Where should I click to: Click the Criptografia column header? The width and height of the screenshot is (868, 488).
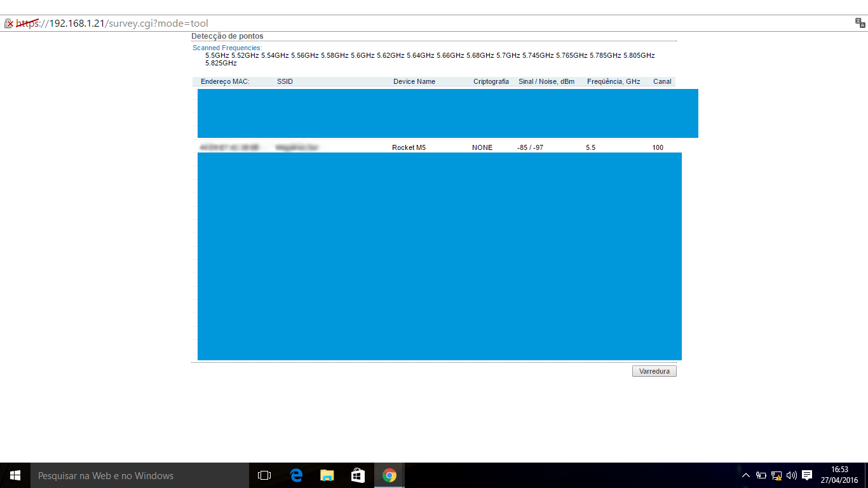491,81
